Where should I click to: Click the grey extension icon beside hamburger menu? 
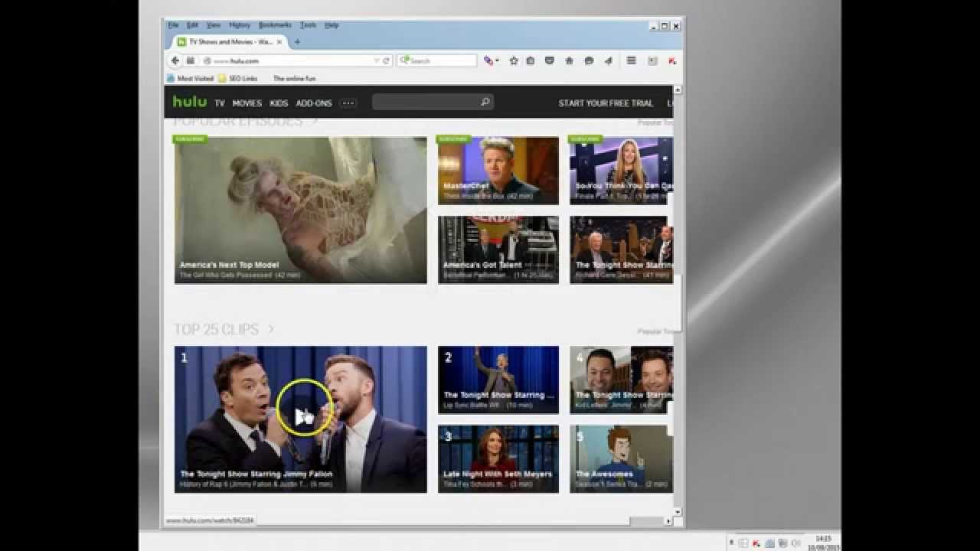point(652,60)
